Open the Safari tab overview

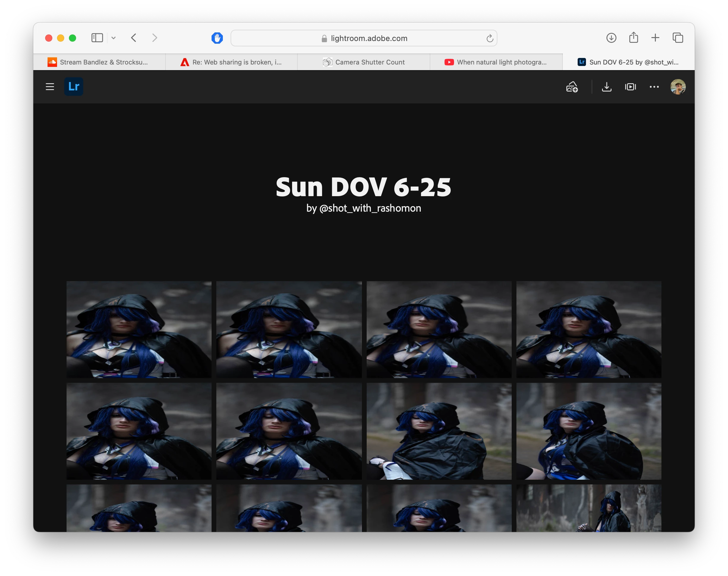pyautogui.click(x=678, y=38)
